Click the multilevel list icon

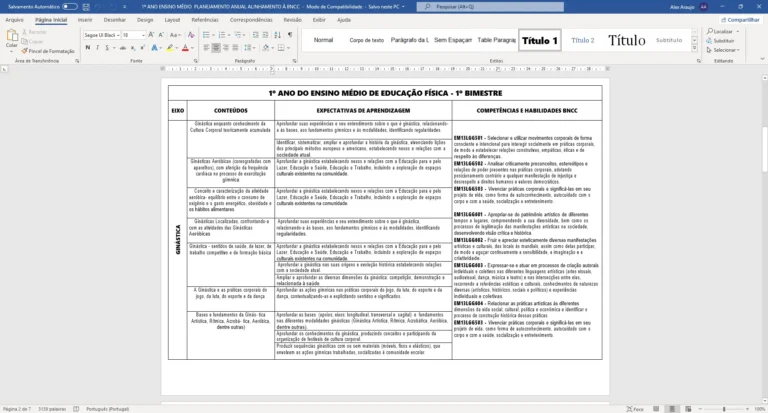click(x=238, y=35)
